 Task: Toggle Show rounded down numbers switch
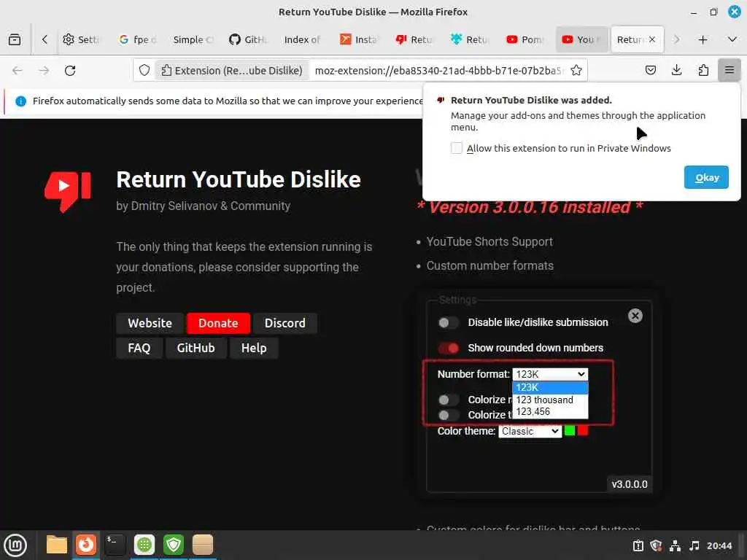tap(449, 348)
